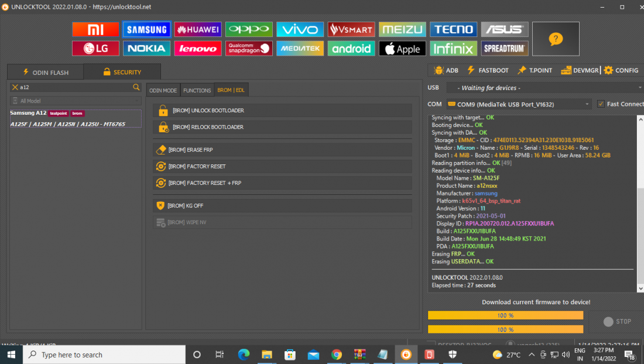Run BROM Relock Bootloader
This screenshot has height=364, width=644.
click(283, 127)
